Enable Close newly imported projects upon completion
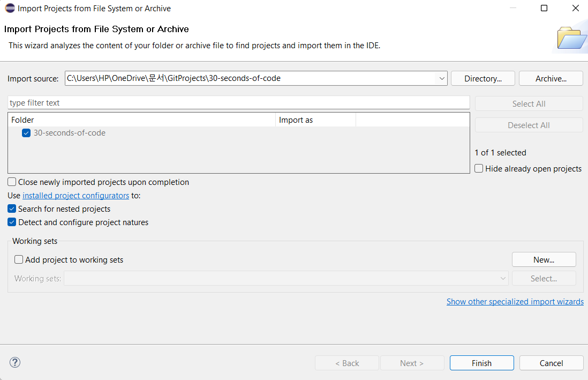The width and height of the screenshot is (588, 380). [12, 182]
